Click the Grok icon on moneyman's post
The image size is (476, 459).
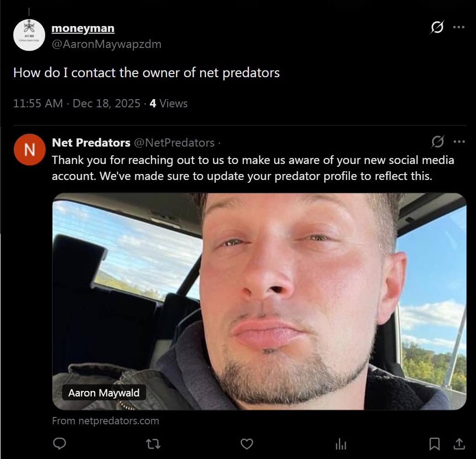[437, 27]
